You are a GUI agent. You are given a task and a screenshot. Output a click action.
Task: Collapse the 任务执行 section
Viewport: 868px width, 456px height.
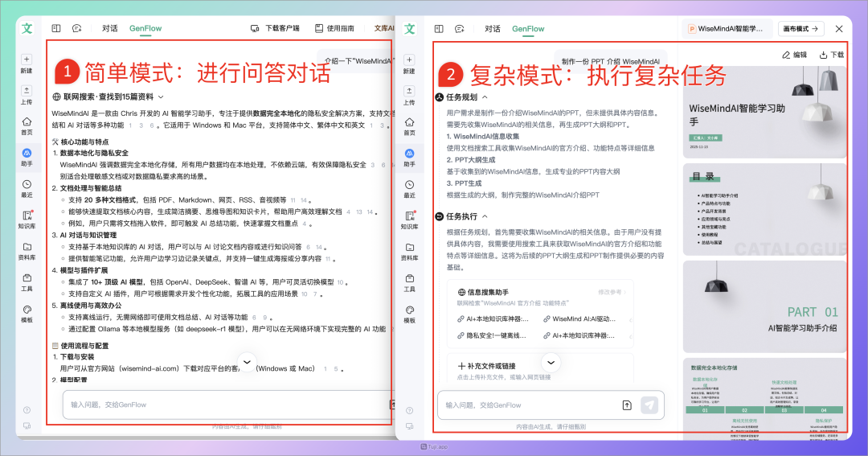tap(485, 216)
